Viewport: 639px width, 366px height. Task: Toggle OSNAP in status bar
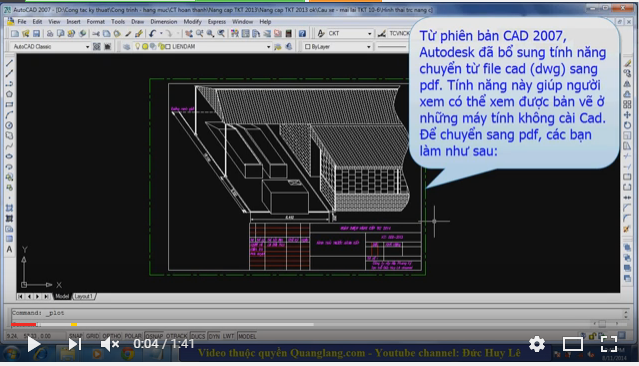[154, 336]
